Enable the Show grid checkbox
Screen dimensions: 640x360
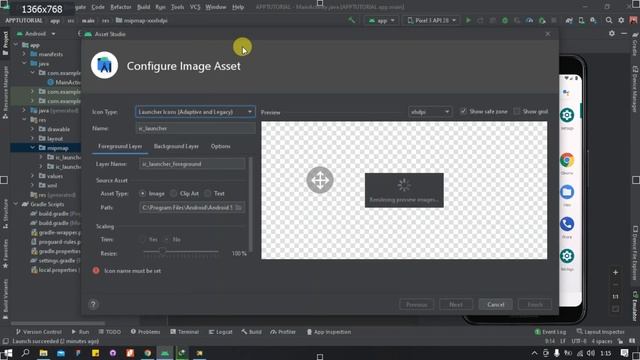pyautogui.click(x=517, y=111)
